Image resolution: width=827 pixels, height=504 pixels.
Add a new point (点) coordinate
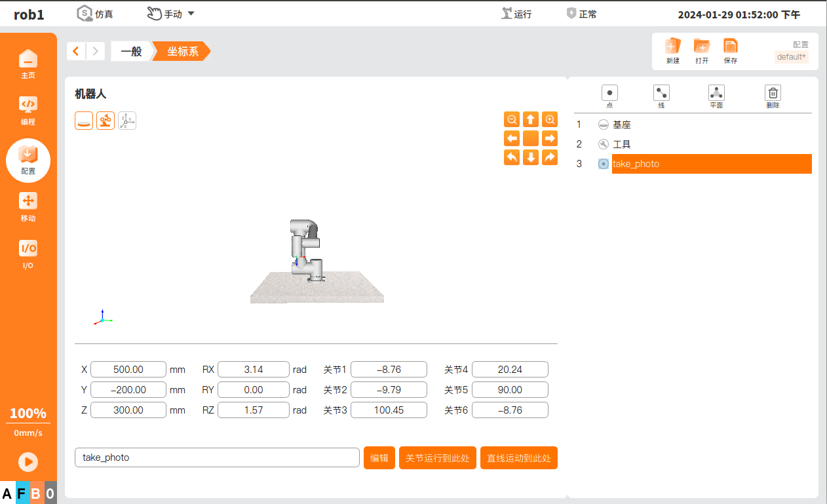(609, 94)
